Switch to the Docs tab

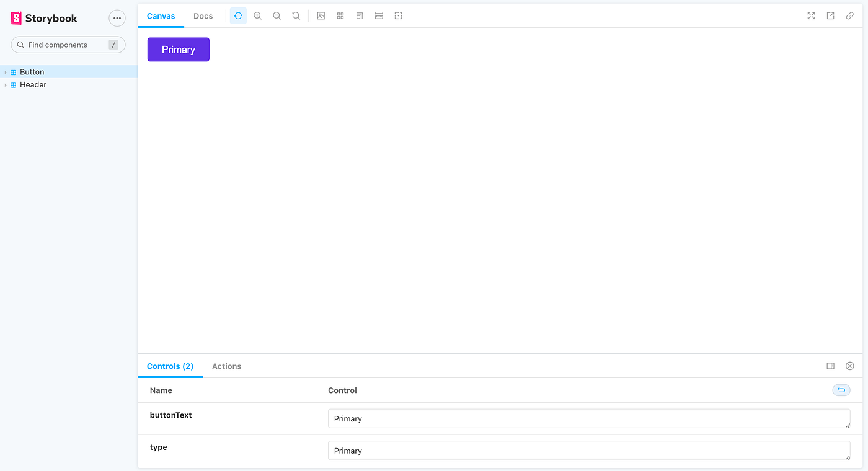203,15
